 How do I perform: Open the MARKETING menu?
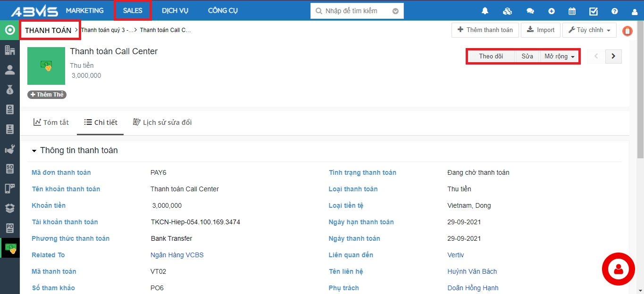[x=84, y=10]
